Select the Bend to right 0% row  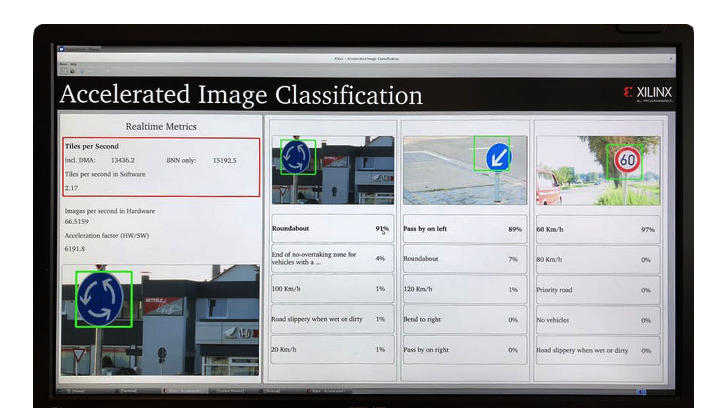[465, 320]
